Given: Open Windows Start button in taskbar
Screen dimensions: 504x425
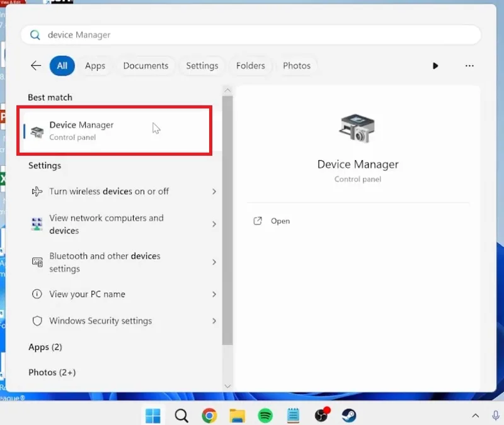Looking at the screenshot, I should click(x=153, y=416).
